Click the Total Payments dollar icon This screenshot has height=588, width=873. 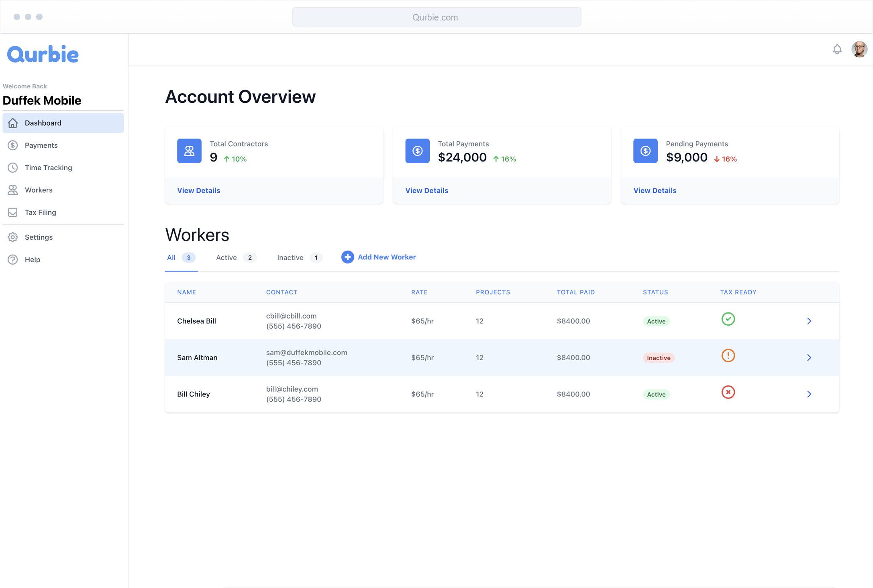point(417,151)
